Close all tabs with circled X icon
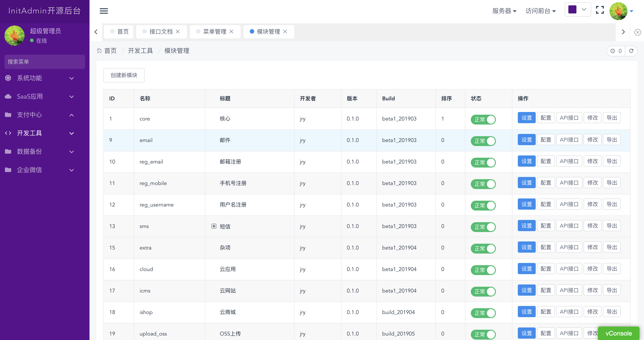644x340 pixels. (638, 32)
